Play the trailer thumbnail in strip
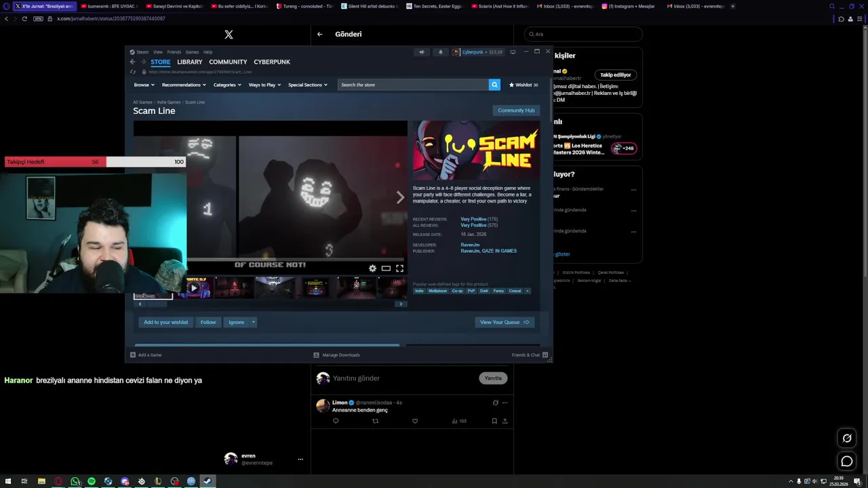 point(193,288)
